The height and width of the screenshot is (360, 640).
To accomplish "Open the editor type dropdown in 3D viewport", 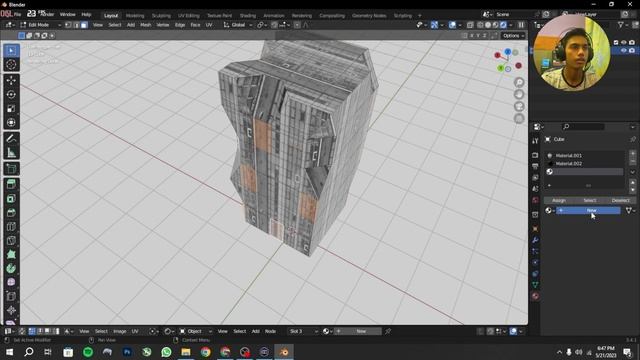I will pyautogui.click(x=9, y=25).
